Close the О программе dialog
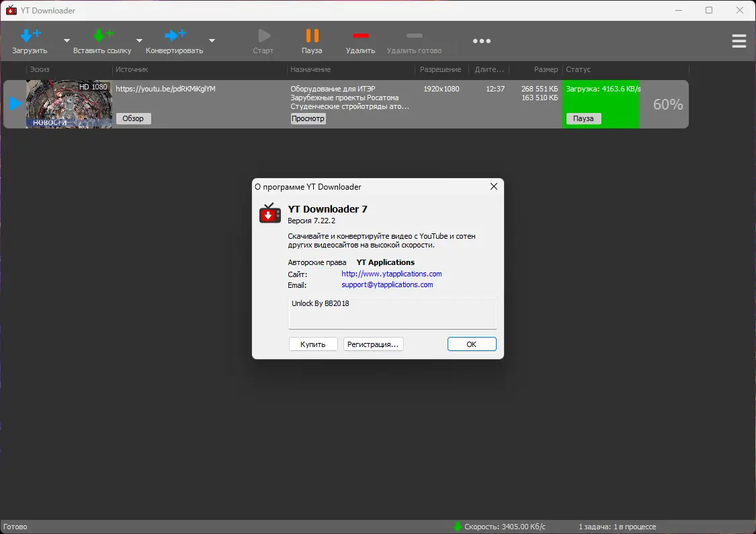The height and width of the screenshot is (534, 756). click(x=494, y=186)
